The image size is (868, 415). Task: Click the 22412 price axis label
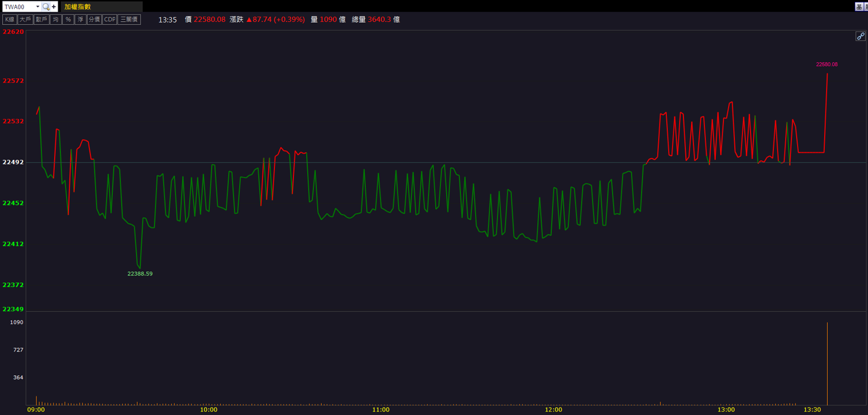pyautogui.click(x=13, y=244)
